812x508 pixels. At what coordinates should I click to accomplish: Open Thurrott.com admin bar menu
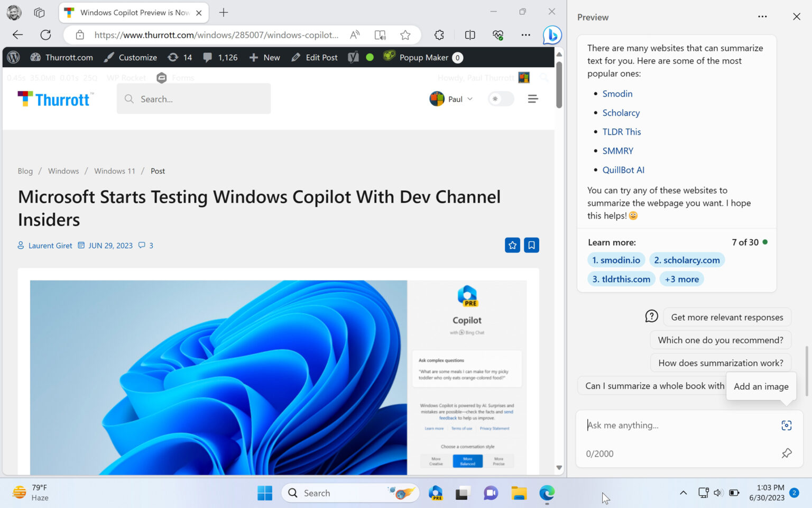coord(62,57)
